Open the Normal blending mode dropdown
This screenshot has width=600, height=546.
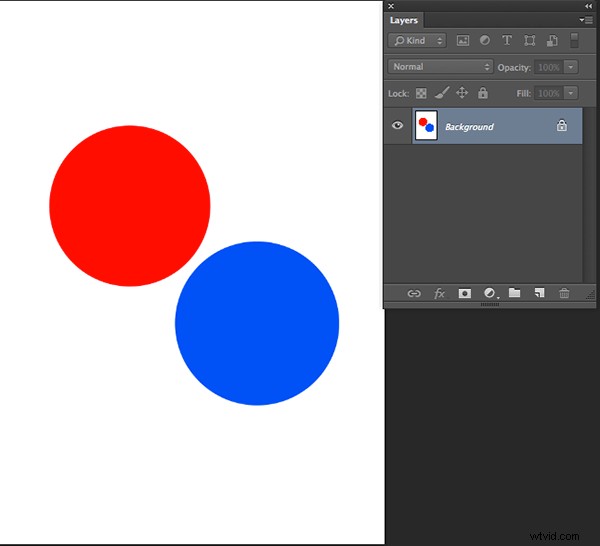440,67
